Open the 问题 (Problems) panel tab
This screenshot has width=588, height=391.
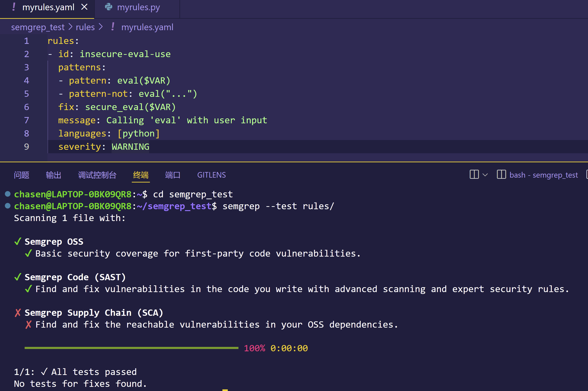click(x=21, y=175)
